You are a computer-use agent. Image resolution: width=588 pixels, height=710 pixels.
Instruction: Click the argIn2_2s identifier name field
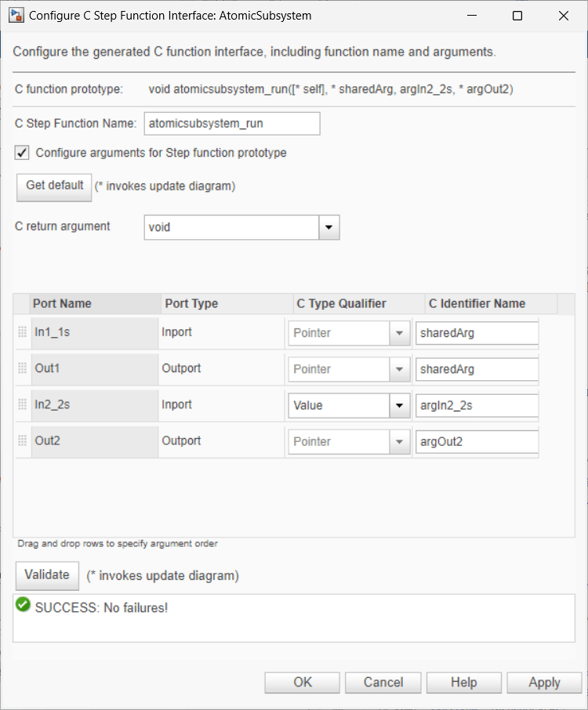[476, 405]
